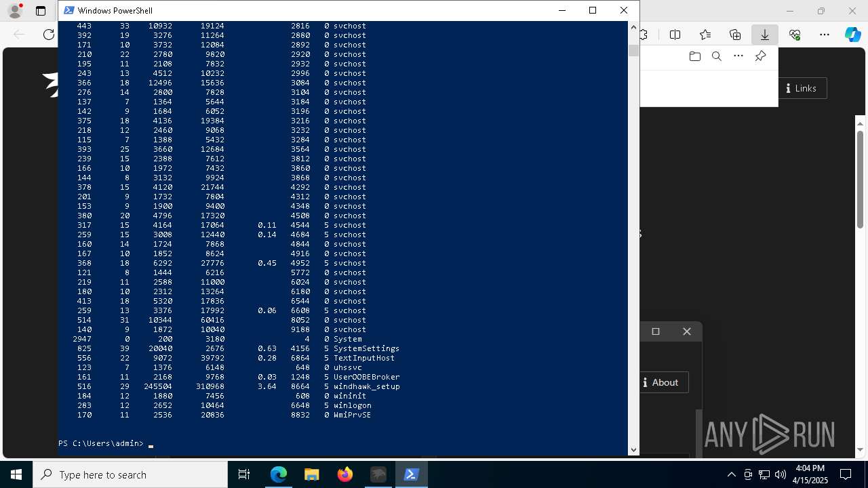This screenshot has height=488, width=868.
Task: Click the UserOOBEBroker process name
Action: 366,377
